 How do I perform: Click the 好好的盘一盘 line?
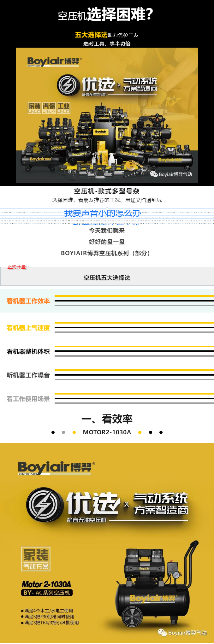click(x=107, y=242)
